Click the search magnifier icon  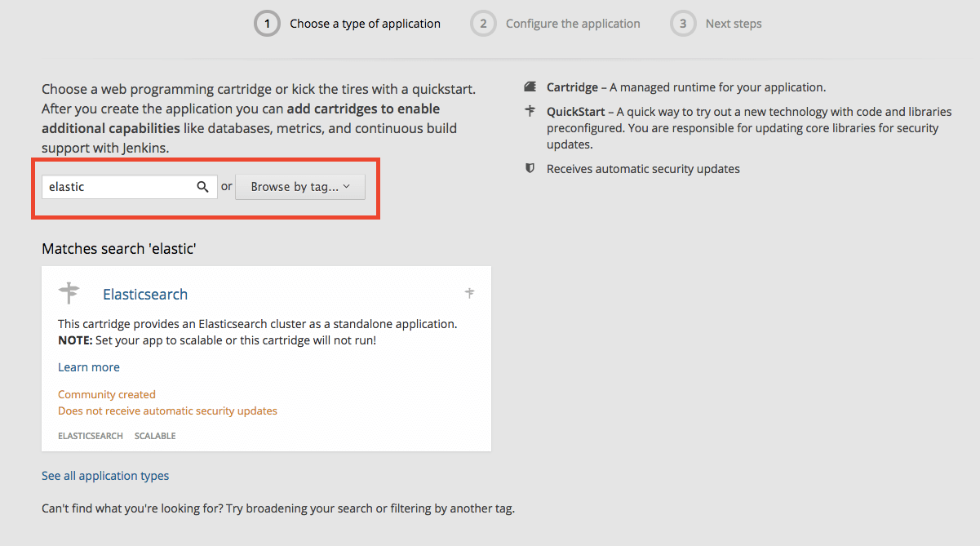pyautogui.click(x=203, y=187)
